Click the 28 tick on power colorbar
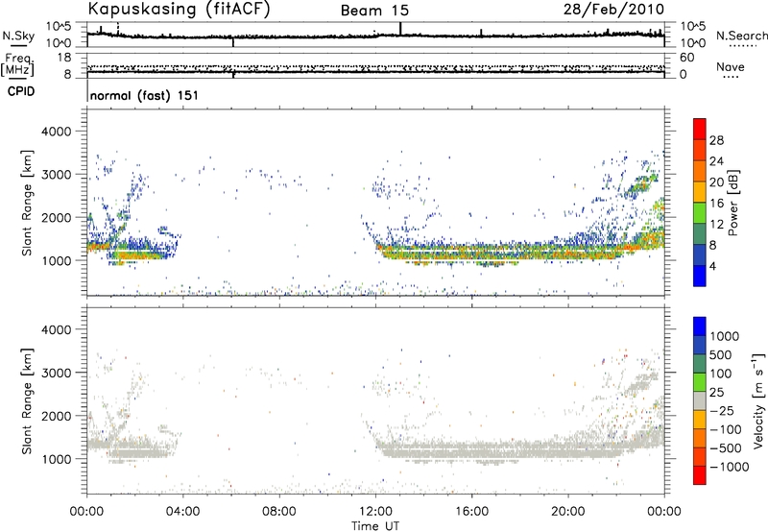This screenshot has height=532, width=768. 716,140
